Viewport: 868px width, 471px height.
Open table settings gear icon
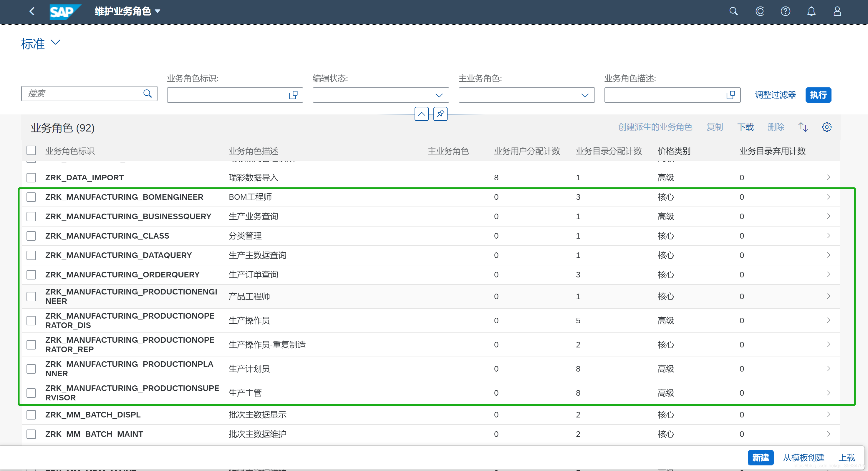tap(826, 127)
